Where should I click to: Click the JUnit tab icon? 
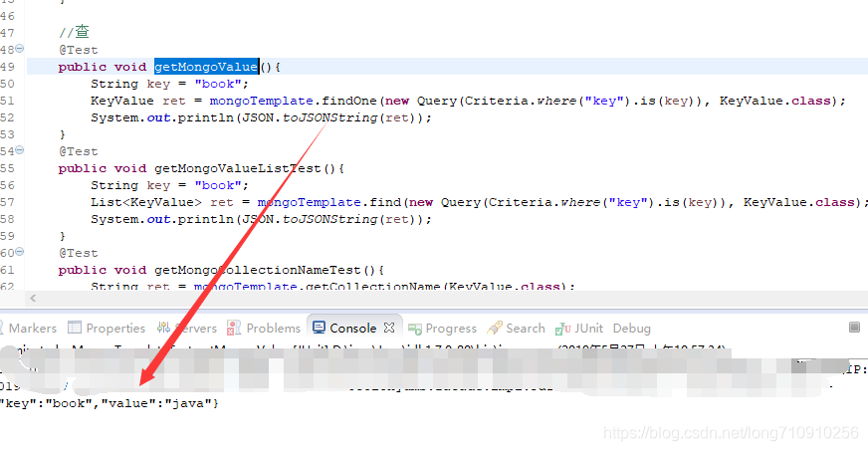(x=563, y=329)
